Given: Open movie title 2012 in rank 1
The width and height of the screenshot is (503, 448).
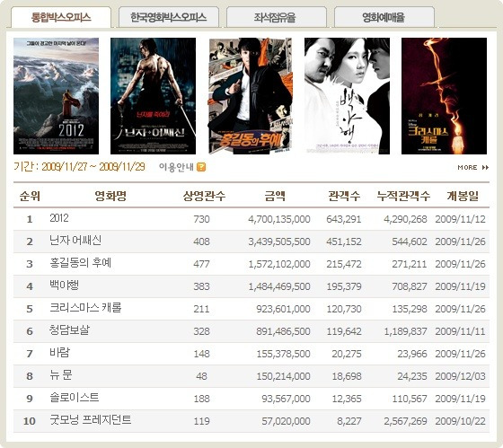Looking at the screenshot, I should point(59,218).
